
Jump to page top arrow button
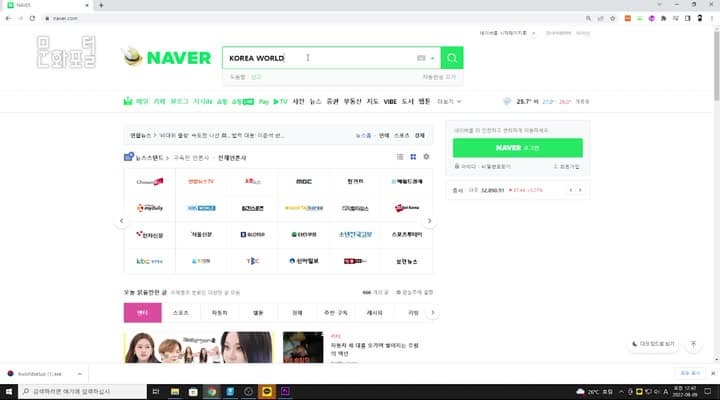693,344
